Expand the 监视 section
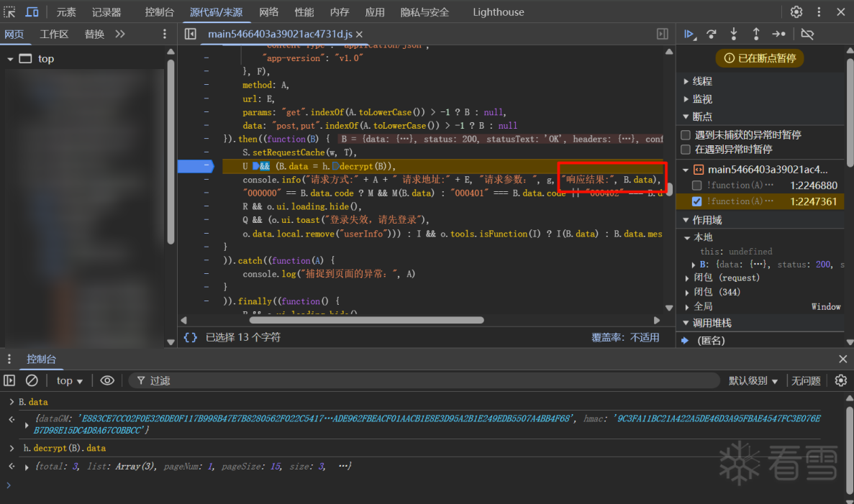 [x=686, y=99]
